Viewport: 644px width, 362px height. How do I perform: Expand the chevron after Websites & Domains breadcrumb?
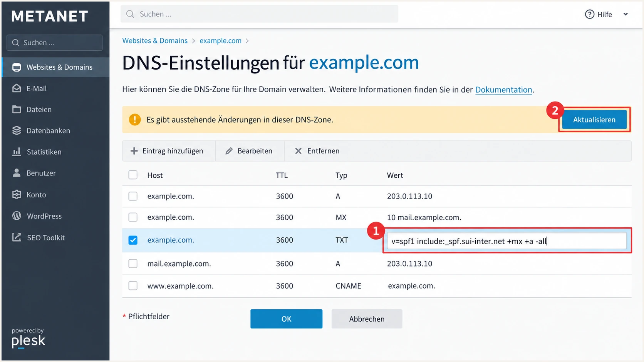(x=193, y=41)
